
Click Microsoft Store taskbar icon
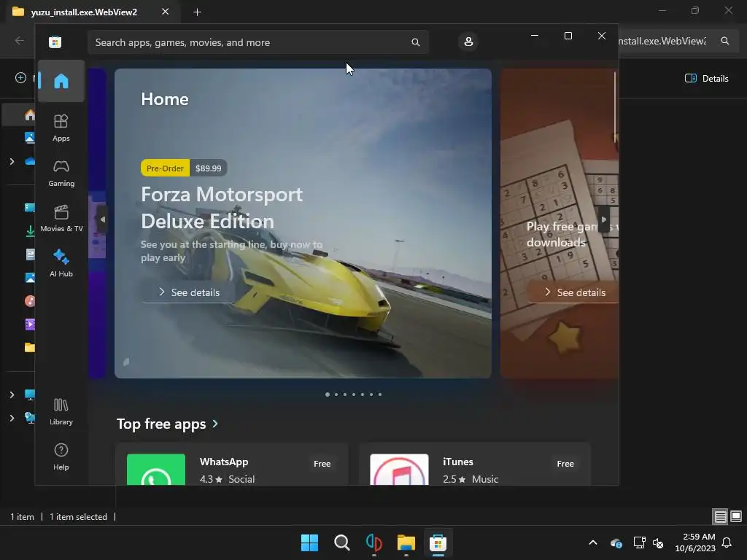point(438,542)
